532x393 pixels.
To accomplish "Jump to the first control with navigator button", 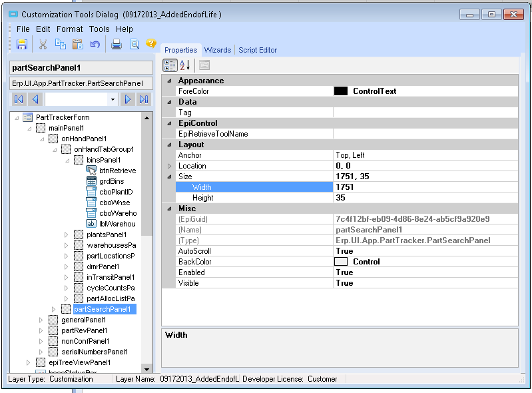I will click(19, 99).
